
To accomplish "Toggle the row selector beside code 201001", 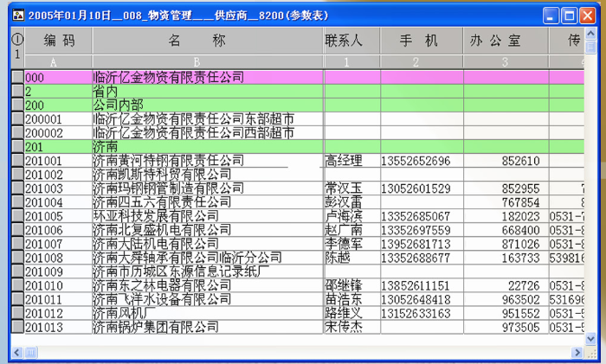I will point(16,161).
